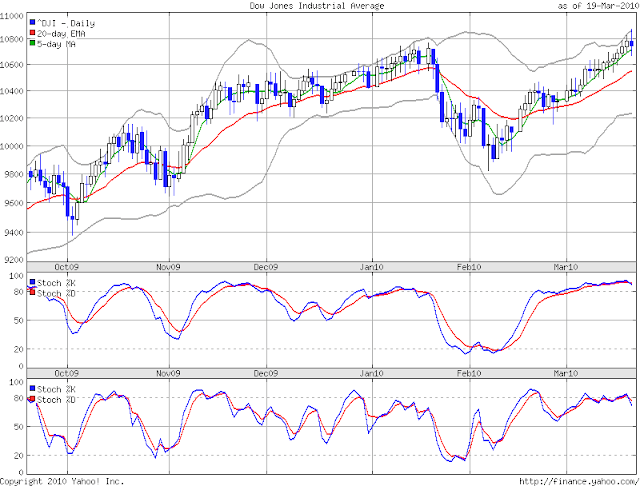Click the 10400 price axis label
640x486 pixels.
click(x=12, y=91)
